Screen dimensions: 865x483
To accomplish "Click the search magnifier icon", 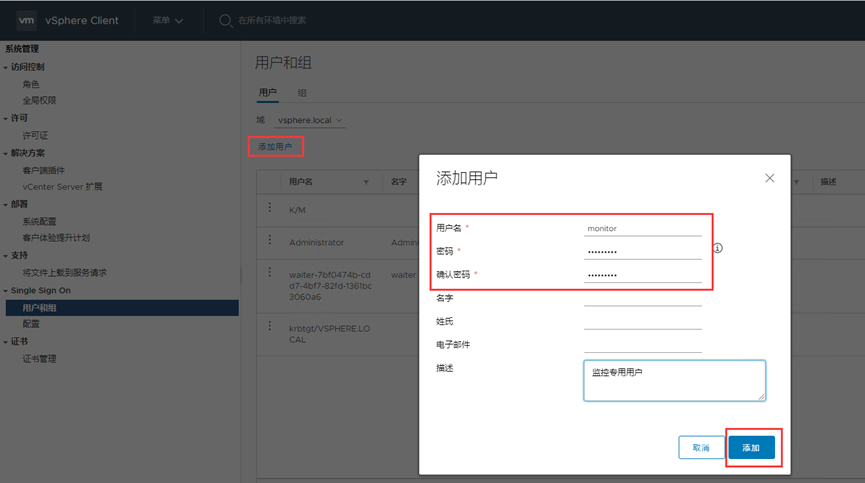I will click(x=225, y=21).
